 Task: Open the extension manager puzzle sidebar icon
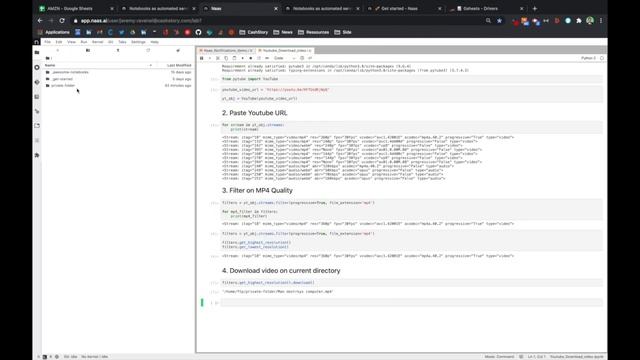(x=37, y=155)
